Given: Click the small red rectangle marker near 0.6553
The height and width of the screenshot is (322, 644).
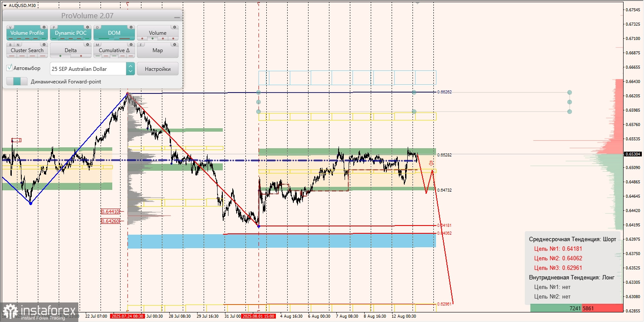Looking at the screenshot, I should click(x=16, y=140).
